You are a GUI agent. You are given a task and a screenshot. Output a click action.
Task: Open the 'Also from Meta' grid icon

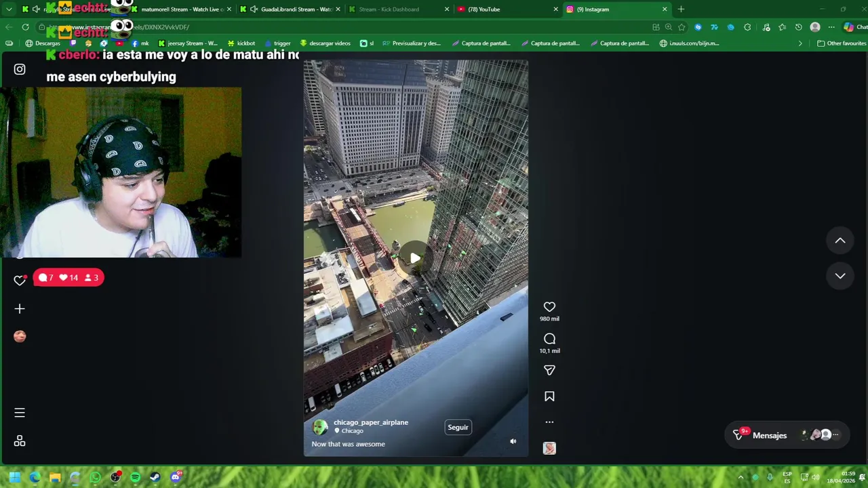coord(20,441)
